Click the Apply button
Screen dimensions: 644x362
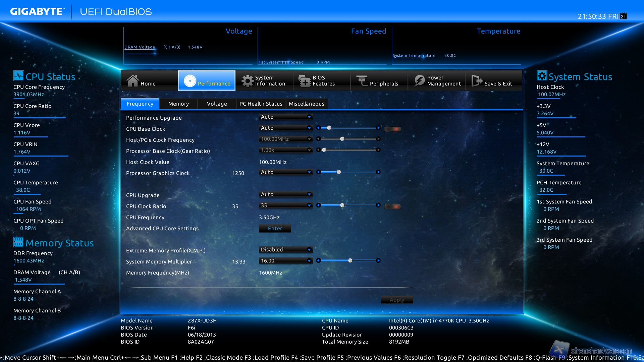tap(397, 300)
